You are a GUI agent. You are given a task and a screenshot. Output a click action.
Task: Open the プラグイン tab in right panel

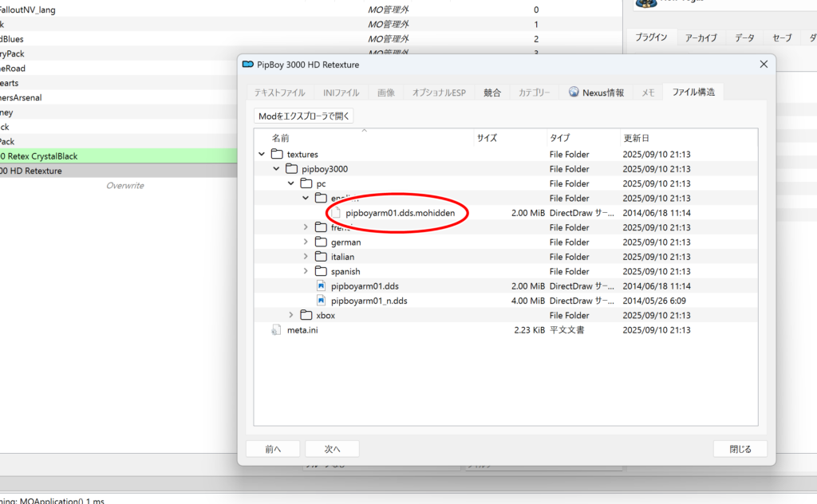point(652,37)
